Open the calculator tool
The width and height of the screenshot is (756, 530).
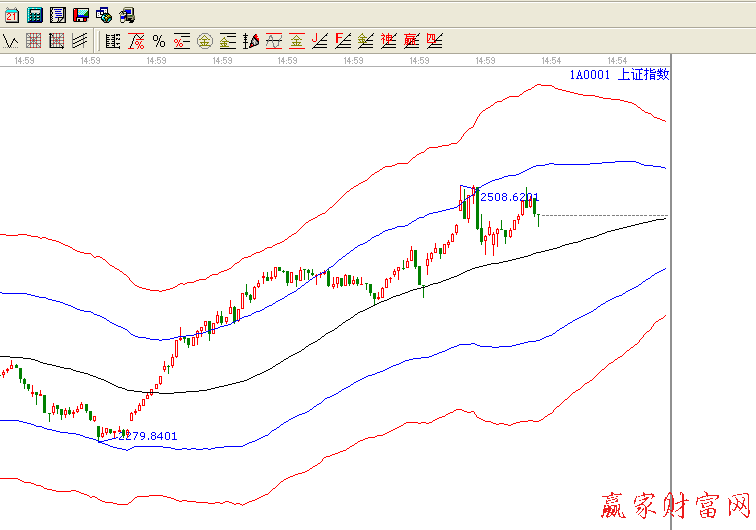point(34,15)
